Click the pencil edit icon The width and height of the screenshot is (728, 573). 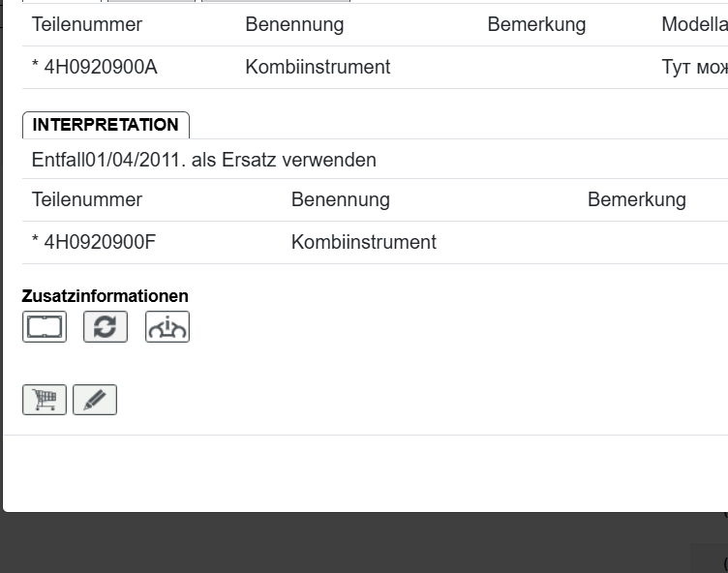pyautogui.click(x=95, y=400)
